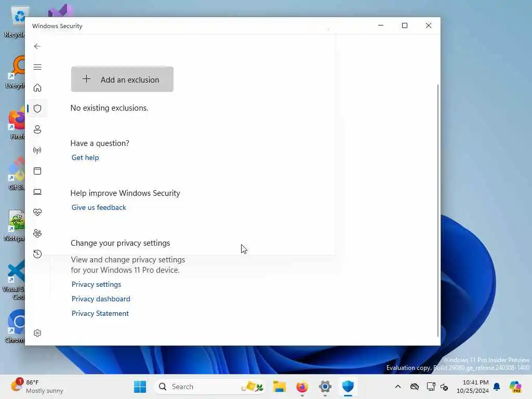Click Add an exclusion button
The height and width of the screenshot is (399, 532).
tap(122, 79)
